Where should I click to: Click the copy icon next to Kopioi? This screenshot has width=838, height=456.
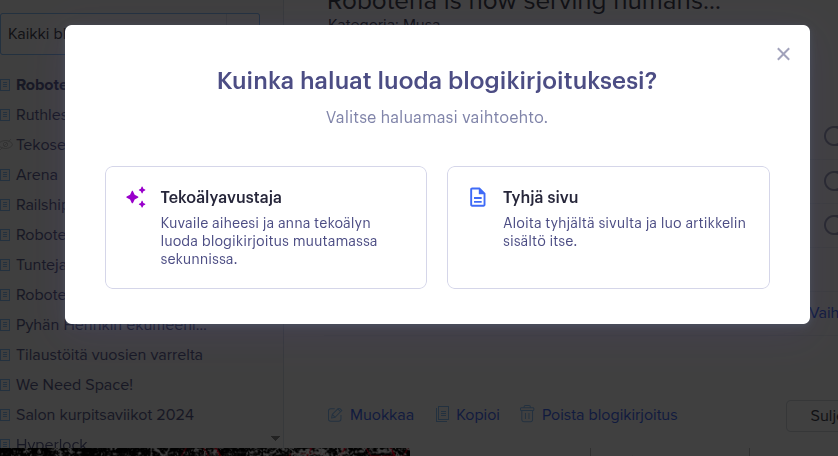[x=444, y=415]
